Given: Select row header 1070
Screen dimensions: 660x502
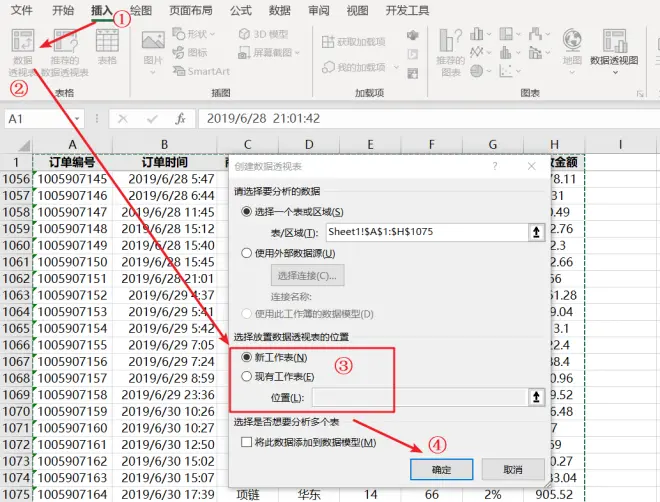Looking at the screenshot, I should click(x=16, y=412).
